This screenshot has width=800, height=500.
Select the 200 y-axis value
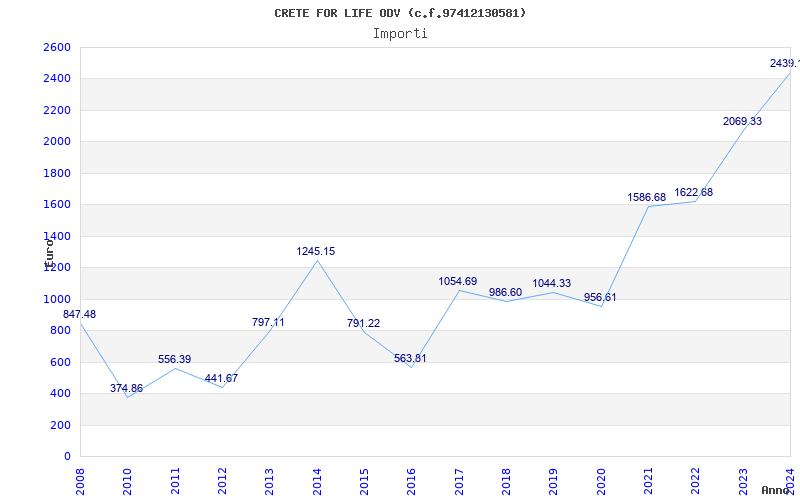(60, 426)
